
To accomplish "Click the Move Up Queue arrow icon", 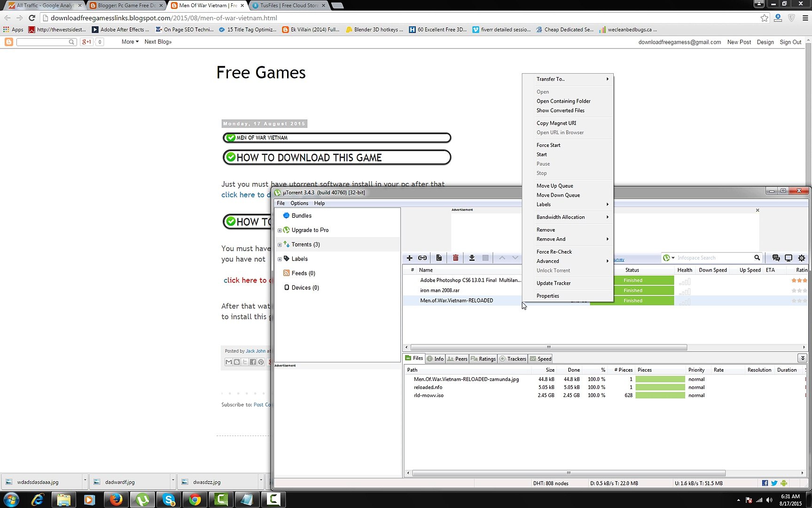I will click(x=502, y=258).
